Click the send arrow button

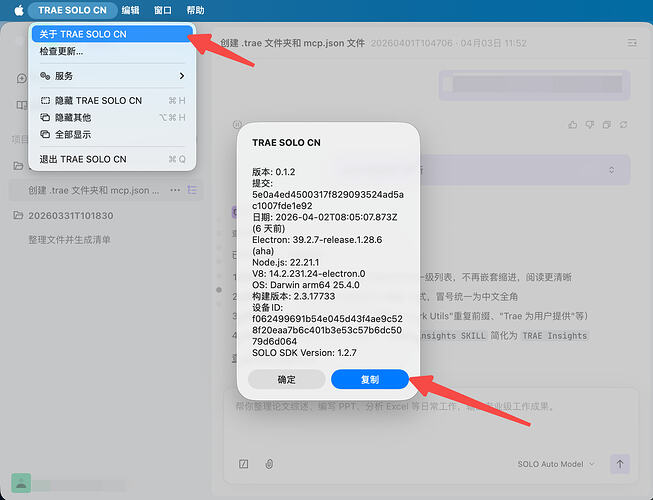[x=620, y=464]
